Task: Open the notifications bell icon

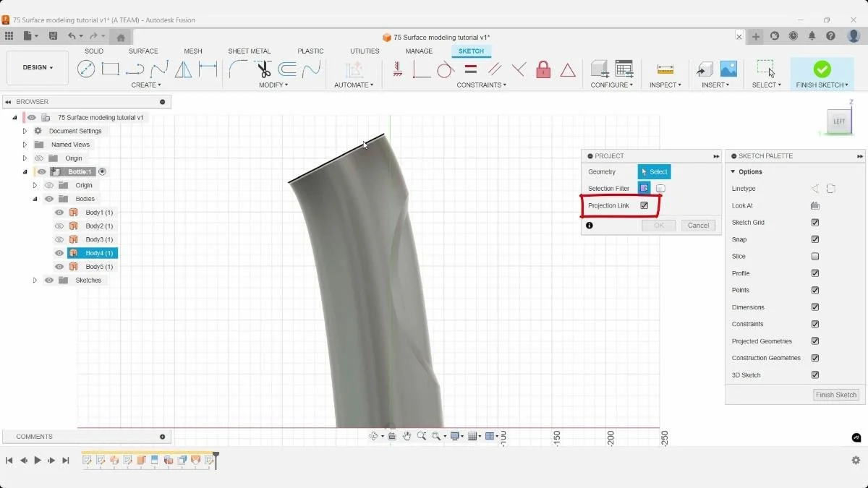Action: coord(812,36)
